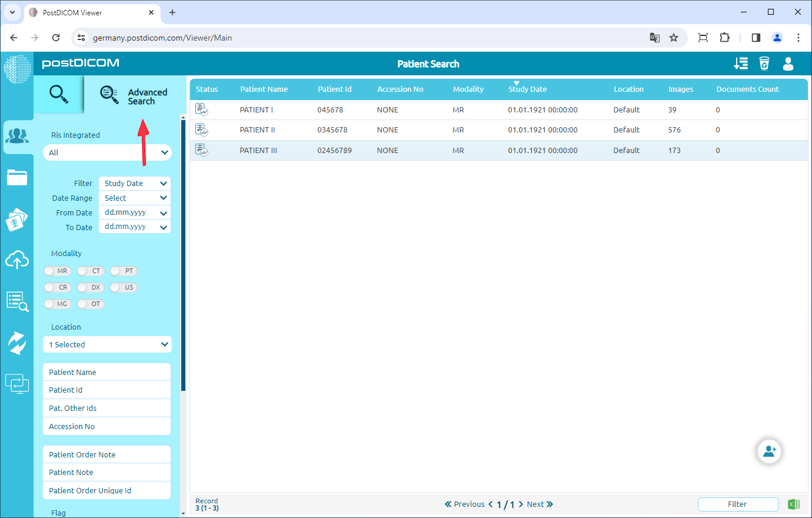Enable the MR modality filter

click(58, 271)
